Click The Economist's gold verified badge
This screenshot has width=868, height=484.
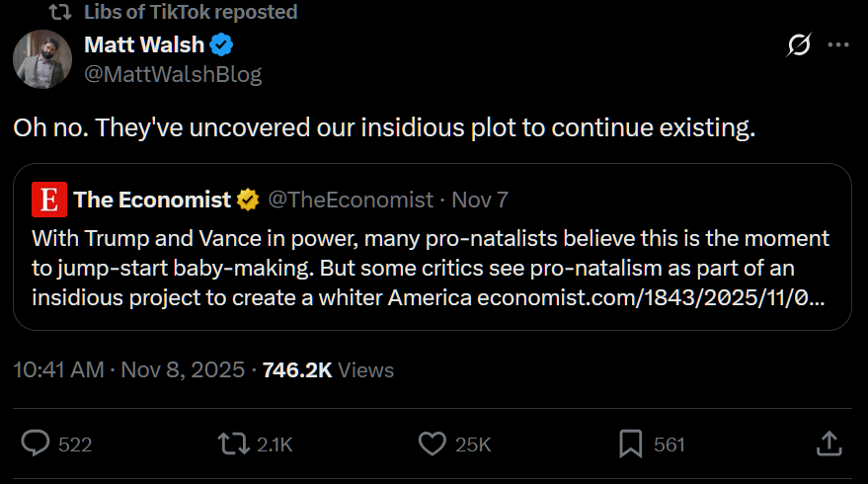click(x=247, y=200)
